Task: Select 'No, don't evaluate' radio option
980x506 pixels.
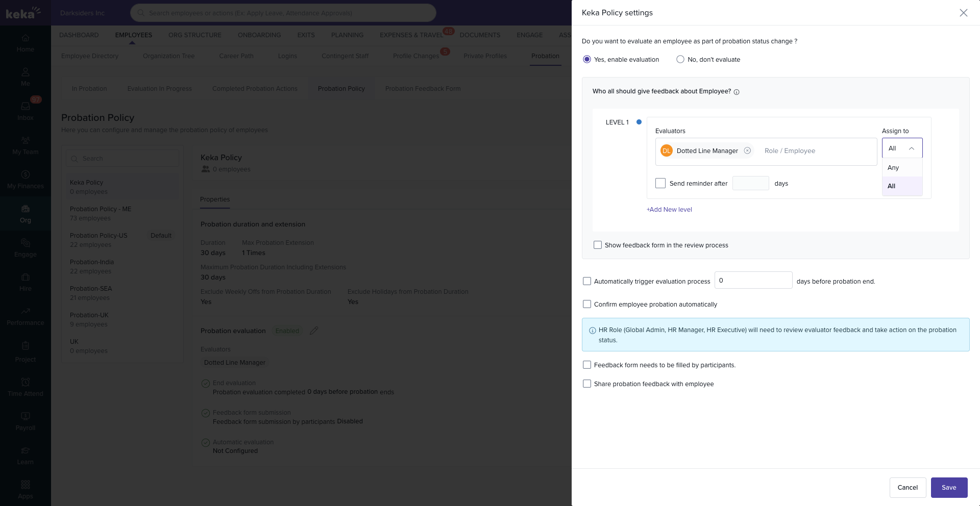Action: pyautogui.click(x=680, y=60)
